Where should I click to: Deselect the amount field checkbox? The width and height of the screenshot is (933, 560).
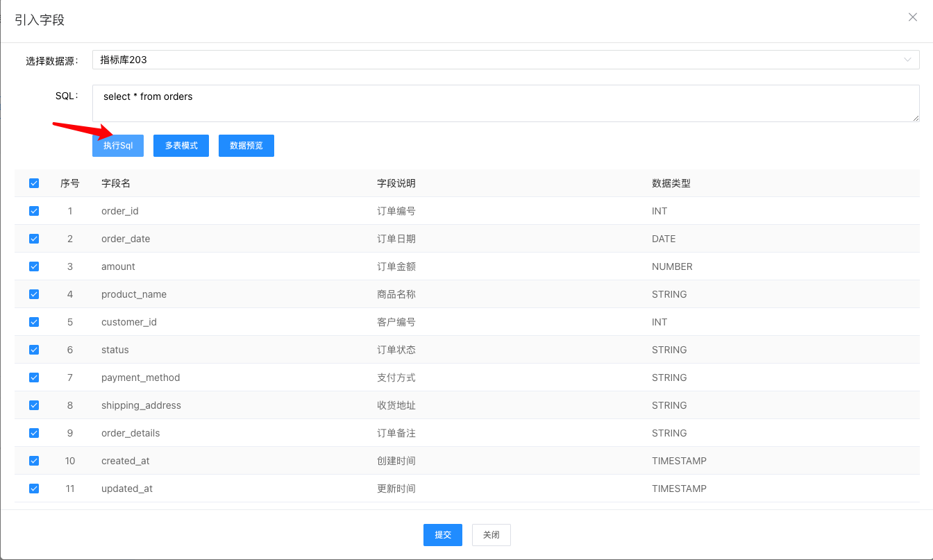[x=34, y=266]
